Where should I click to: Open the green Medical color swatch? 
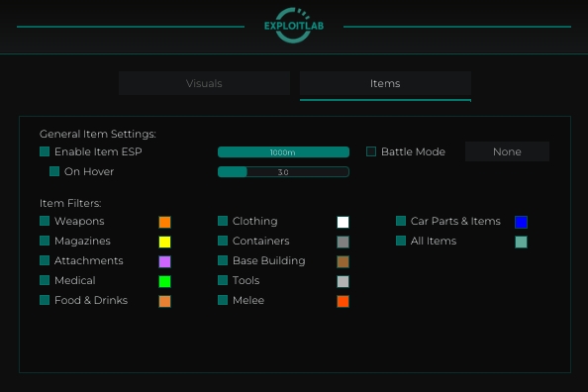point(164,282)
